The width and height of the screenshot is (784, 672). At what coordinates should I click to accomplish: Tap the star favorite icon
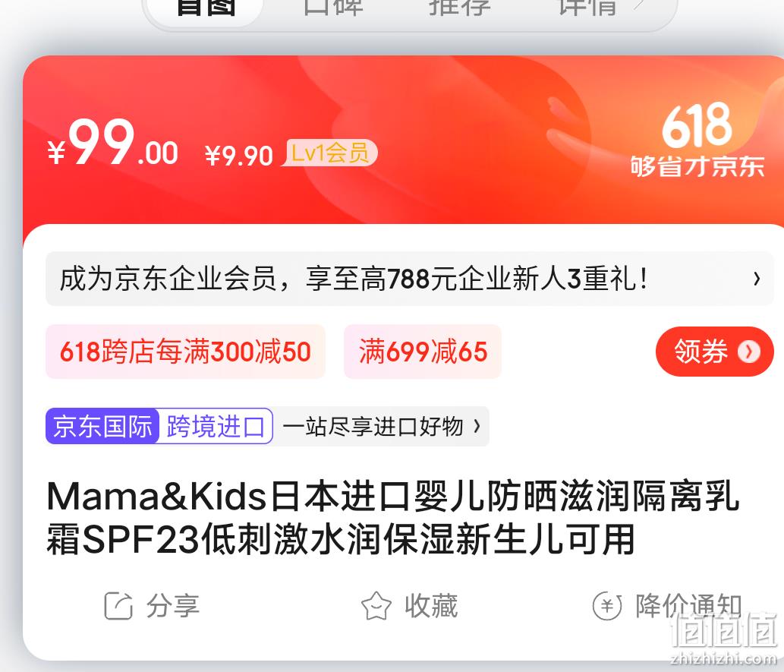[376, 606]
